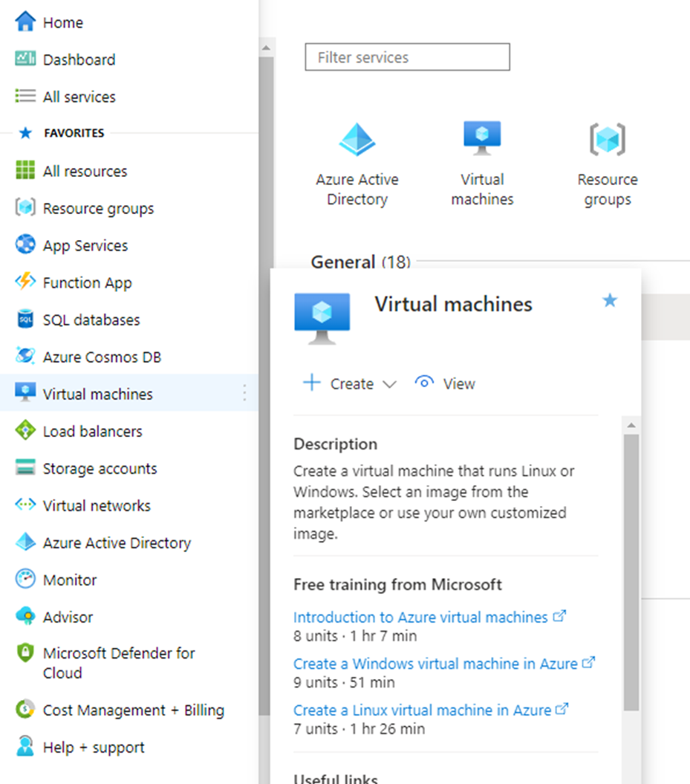
Task: Go to Home in the navigation menu
Action: [63, 22]
